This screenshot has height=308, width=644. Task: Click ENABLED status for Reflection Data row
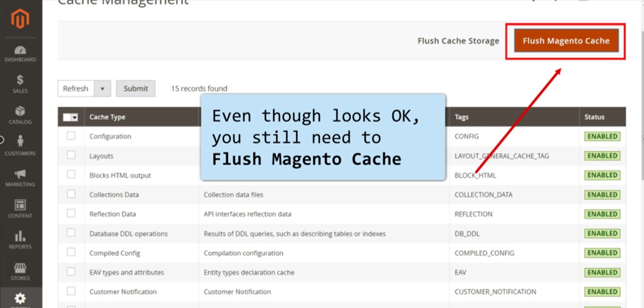tap(602, 213)
